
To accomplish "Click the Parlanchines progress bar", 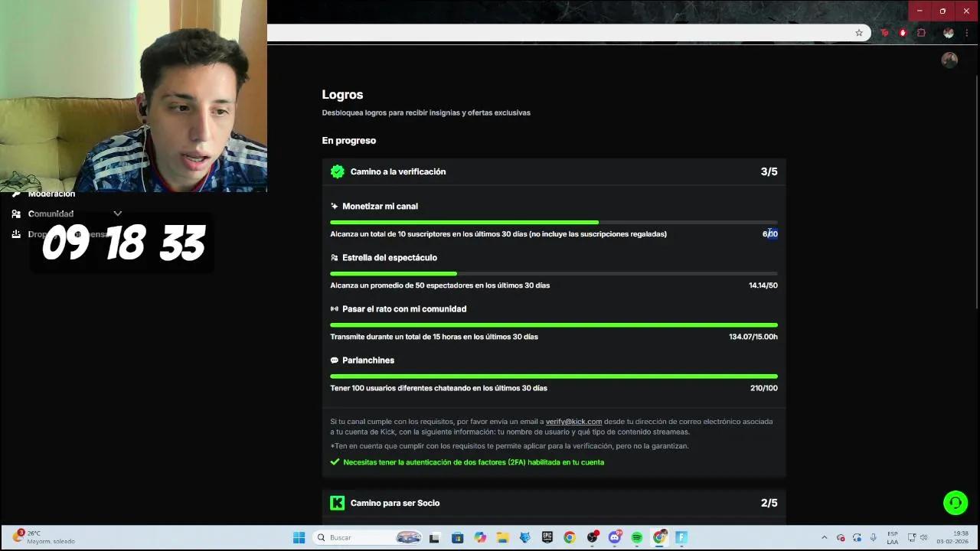I will point(554,377).
